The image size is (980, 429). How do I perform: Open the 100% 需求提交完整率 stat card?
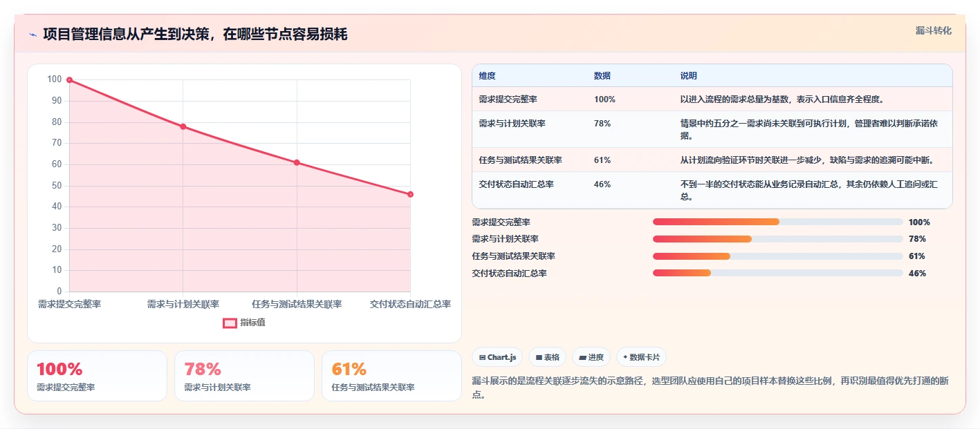(x=97, y=376)
